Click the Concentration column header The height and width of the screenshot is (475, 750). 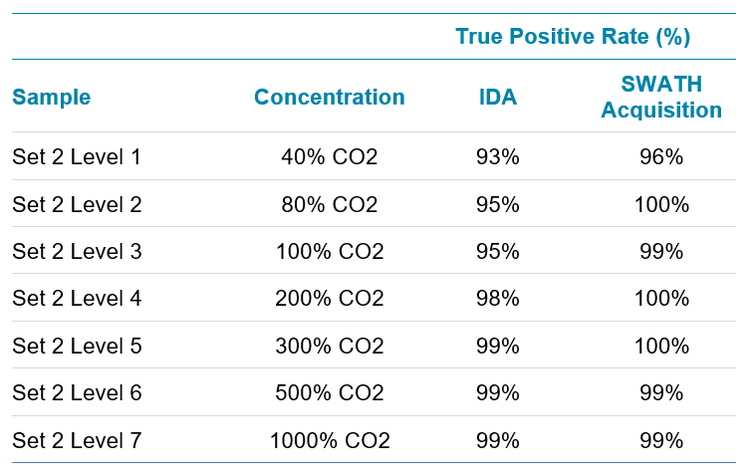pyautogui.click(x=329, y=97)
